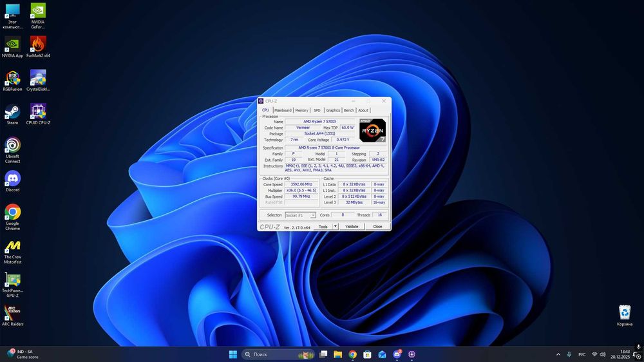Click the 65.0 W Max TDP value
Viewport: 644px width, 362px height.
tap(347, 128)
